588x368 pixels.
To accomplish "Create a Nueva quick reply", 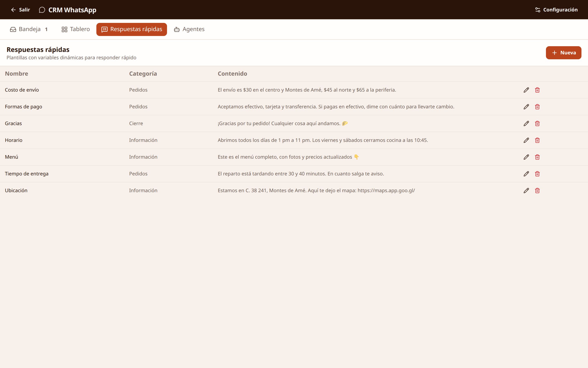I will coord(563,53).
